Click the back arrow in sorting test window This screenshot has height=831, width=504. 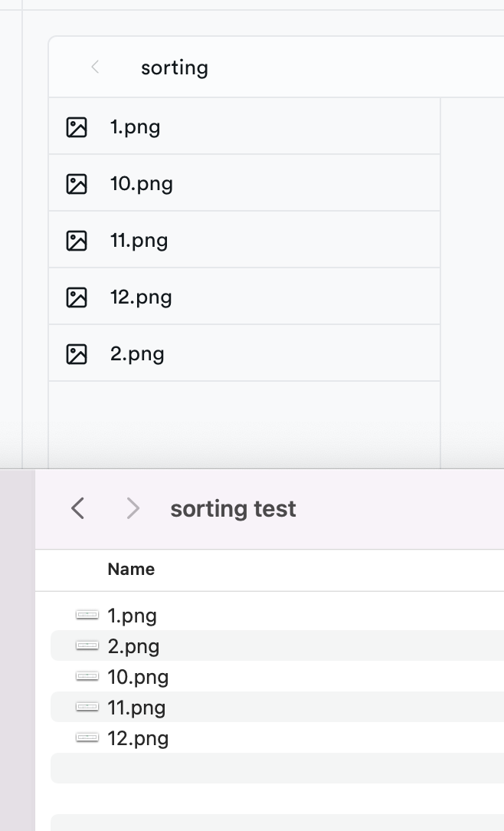click(77, 508)
